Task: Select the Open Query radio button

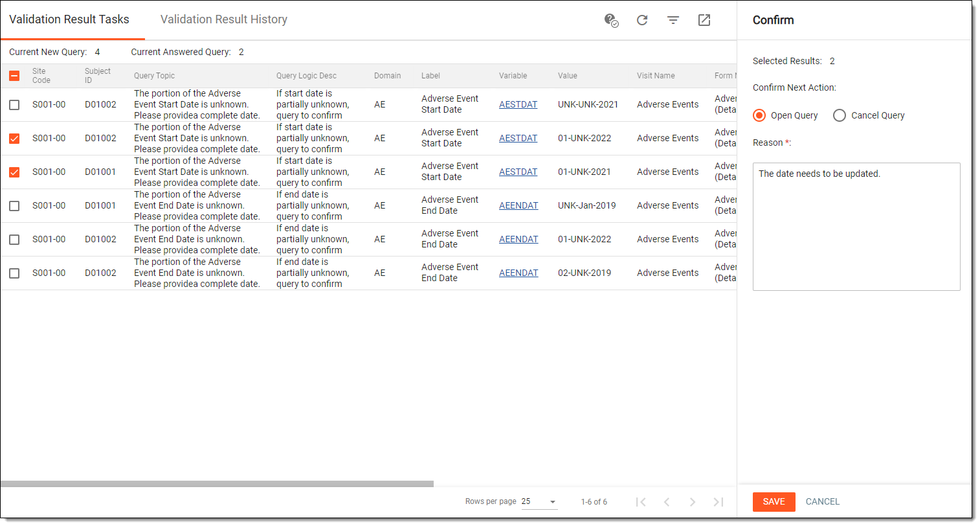Action: coord(759,115)
